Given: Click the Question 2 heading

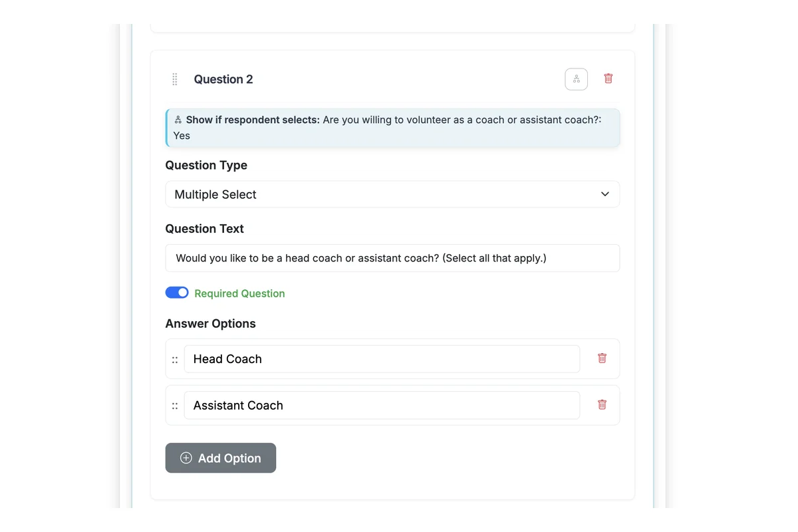Looking at the screenshot, I should pyautogui.click(x=223, y=78).
